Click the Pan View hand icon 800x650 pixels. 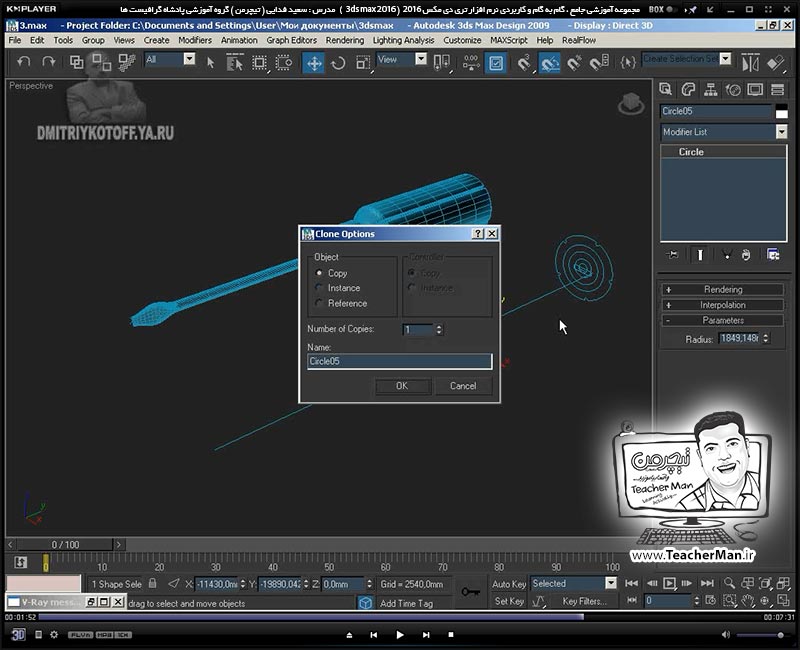[747, 601]
